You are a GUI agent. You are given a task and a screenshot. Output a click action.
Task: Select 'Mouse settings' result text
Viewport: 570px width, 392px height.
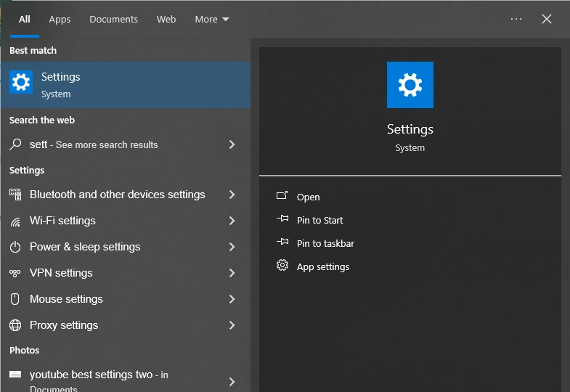(66, 299)
